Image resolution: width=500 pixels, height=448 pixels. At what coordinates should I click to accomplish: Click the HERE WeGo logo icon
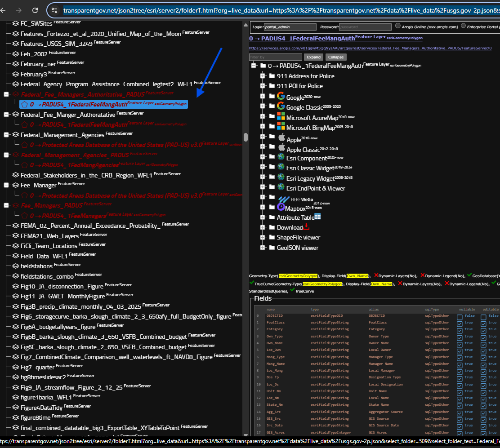coord(283,200)
